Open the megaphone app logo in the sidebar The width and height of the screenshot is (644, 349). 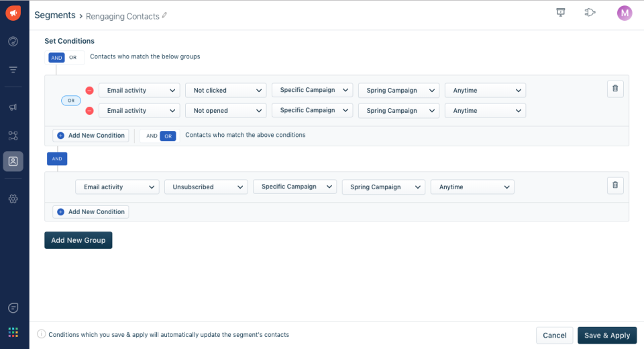coord(13,13)
